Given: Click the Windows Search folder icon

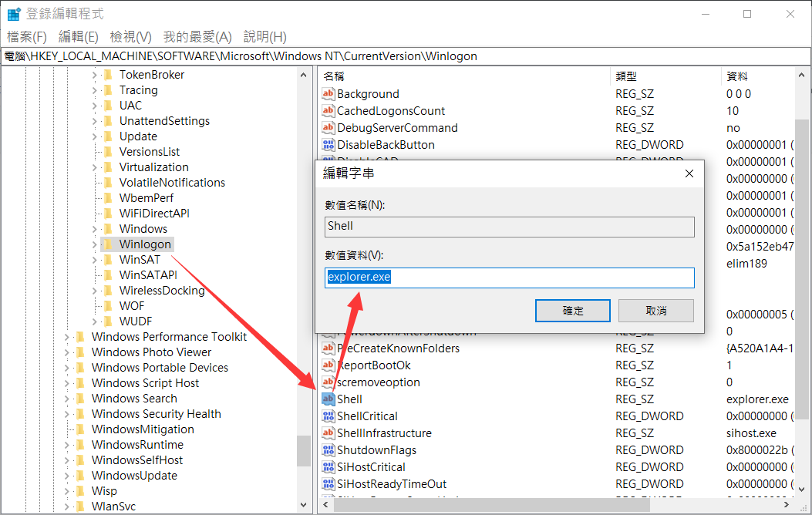Looking at the screenshot, I should point(80,399).
